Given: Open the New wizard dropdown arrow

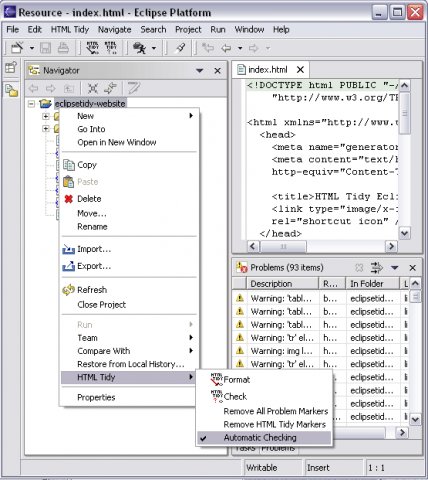Looking at the screenshot, I should [x=32, y=48].
